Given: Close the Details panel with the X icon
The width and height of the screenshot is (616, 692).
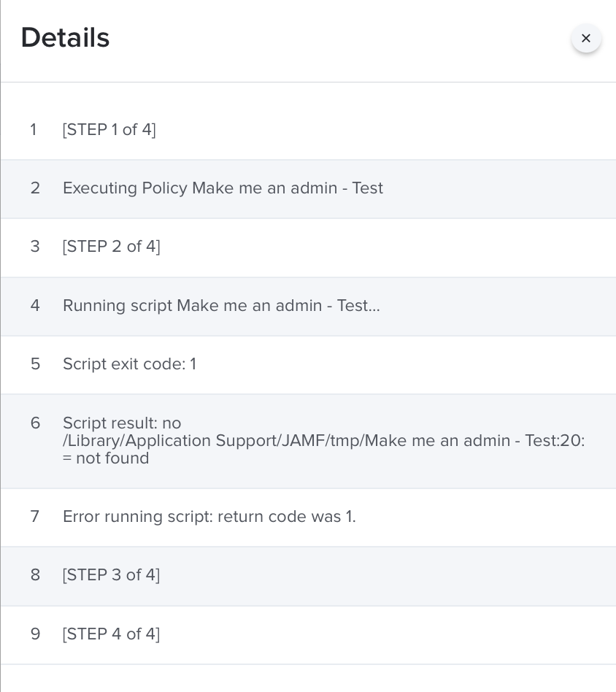Looking at the screenshot, I should point(586,39).
